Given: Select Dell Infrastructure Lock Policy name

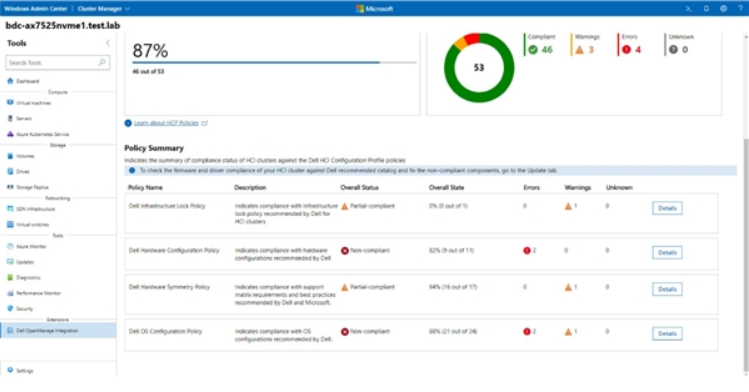Looking at the screenshot, I should pos(167,206).
